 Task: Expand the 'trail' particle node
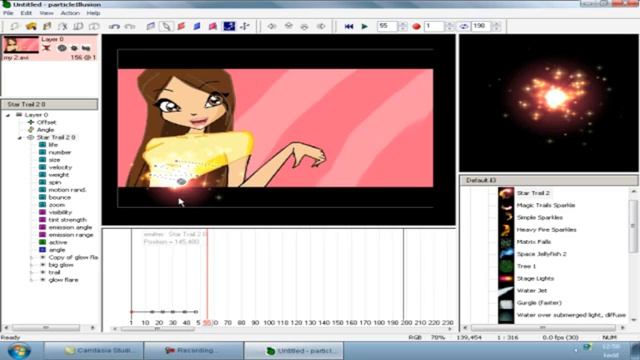pyautogui.click(x=31, y=272)
